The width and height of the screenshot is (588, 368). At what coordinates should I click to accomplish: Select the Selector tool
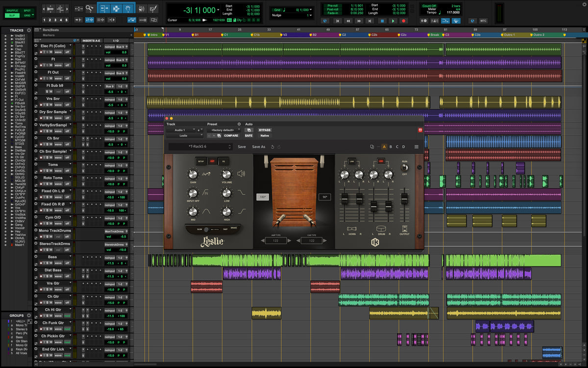pyautogui.click(x=116, y=8)
